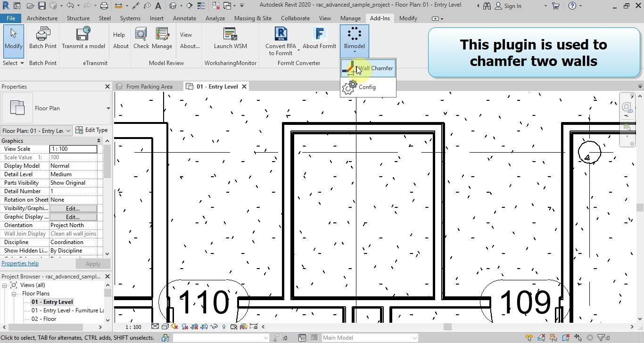Click Edit button for Graphic Display
Screen dimensions: 644x343
[x=73, y=217]
